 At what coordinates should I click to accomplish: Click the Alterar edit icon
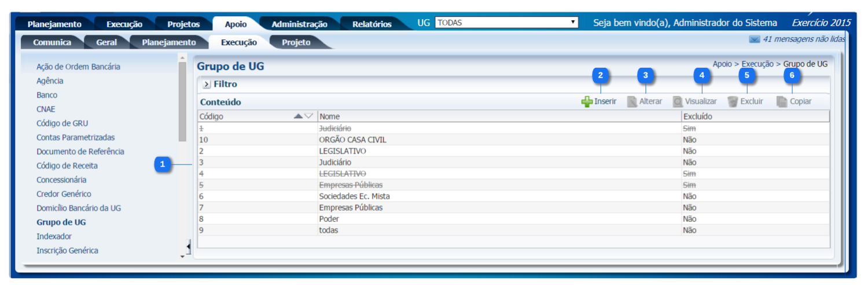click(x=632, y=102)
